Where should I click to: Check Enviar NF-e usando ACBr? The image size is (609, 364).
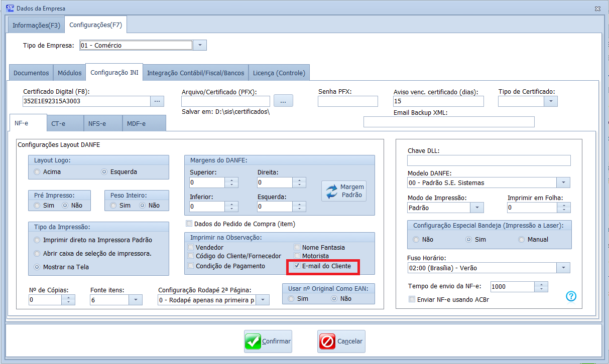413,300
